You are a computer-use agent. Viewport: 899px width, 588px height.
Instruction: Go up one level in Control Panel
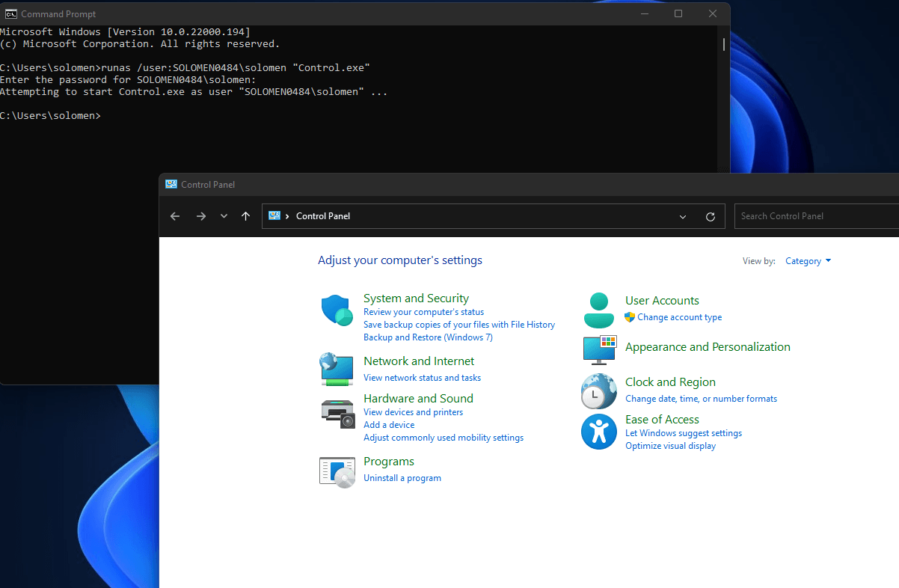245,216
